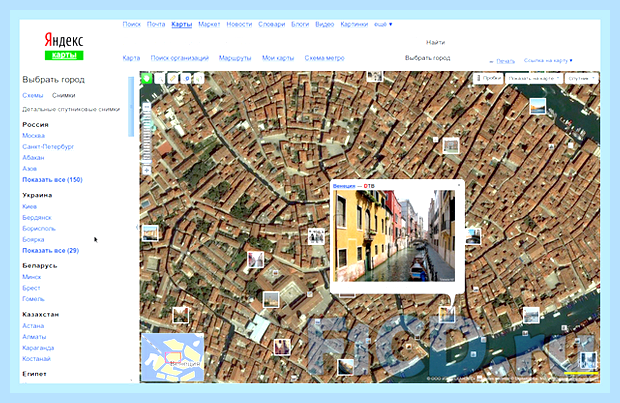Open Почта in top navigation
This screenshot has width=620, height=403.
point(156,24)
